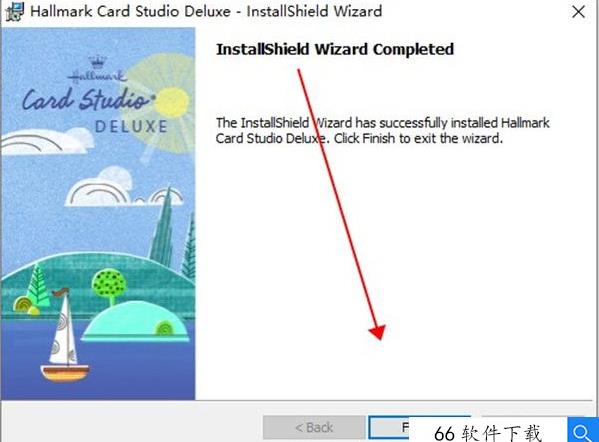Click the installer icon in the title bar
Screen dimensions: 599x442
(15, 11)
